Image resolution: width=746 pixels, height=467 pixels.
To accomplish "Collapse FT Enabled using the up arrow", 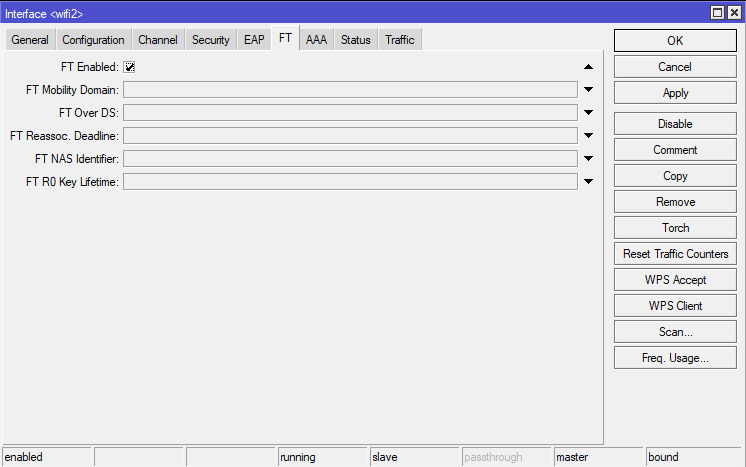I will (x=588, y=67).
